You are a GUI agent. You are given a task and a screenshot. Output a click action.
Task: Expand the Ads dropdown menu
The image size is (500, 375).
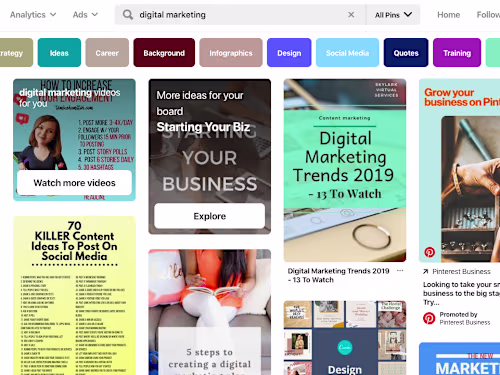tap(85, 15)
